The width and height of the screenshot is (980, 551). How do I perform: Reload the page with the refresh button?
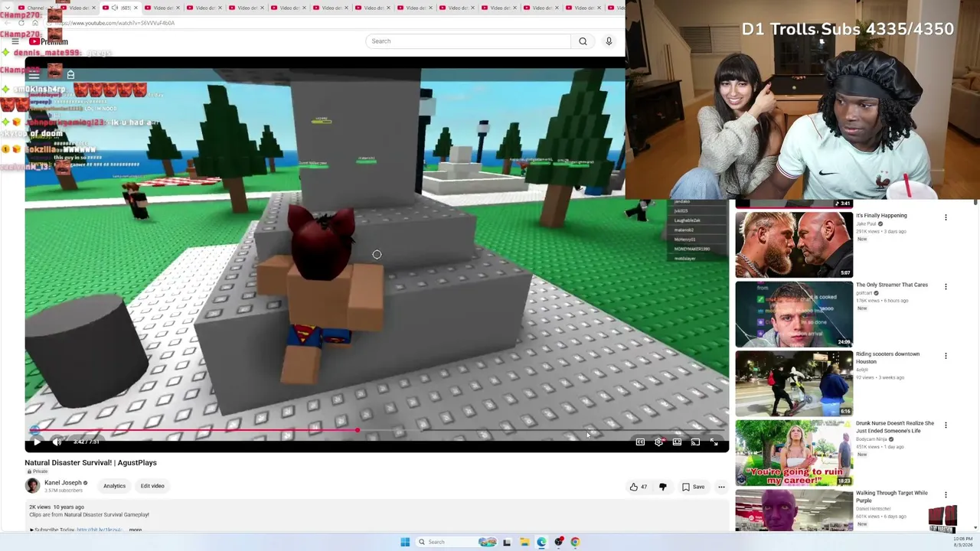click(x=21, y=23)
